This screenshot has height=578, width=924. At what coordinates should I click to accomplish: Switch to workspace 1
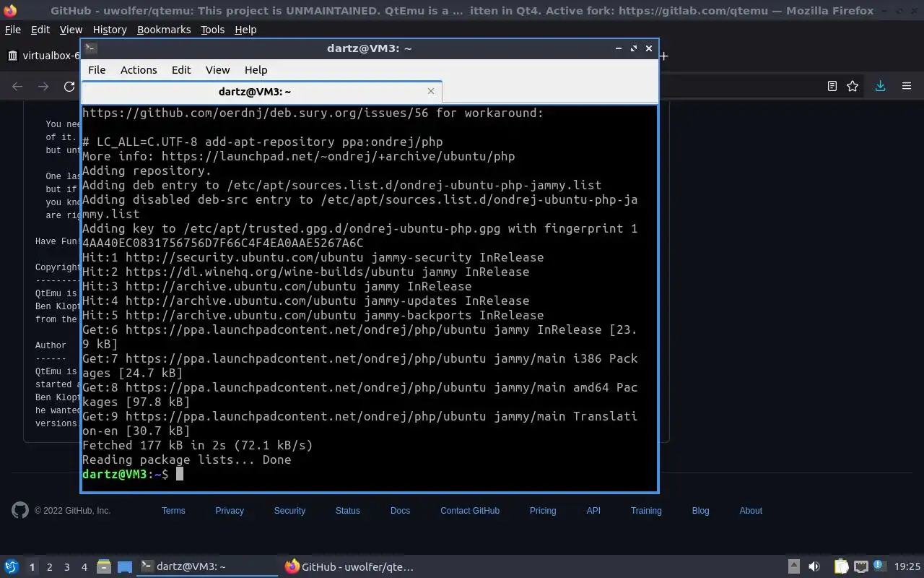coord(32,567)
